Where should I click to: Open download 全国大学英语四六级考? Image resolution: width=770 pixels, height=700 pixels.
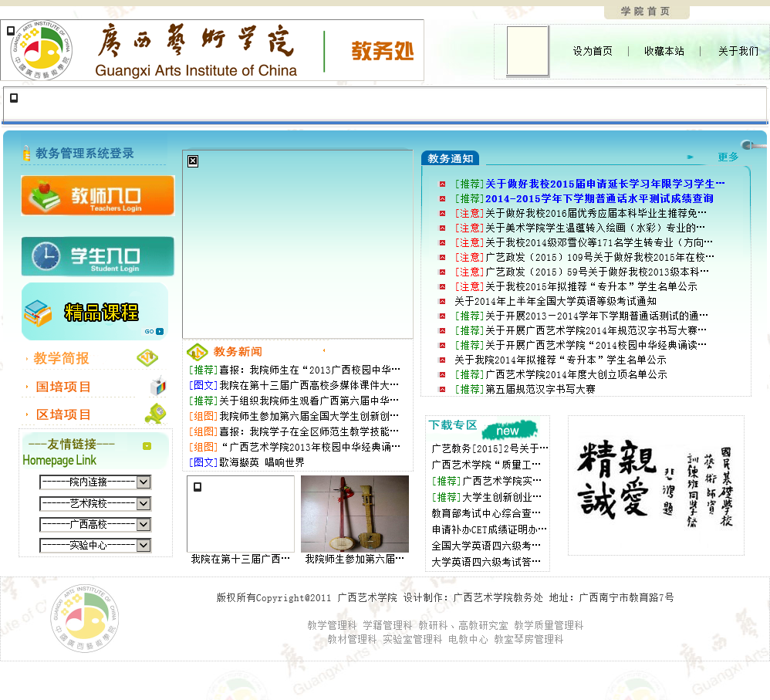tap(485, 546)
